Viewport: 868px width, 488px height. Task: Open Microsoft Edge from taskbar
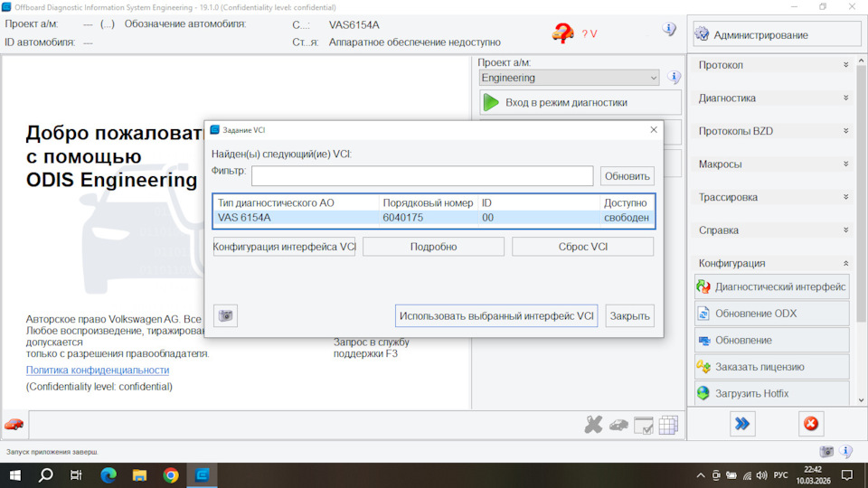click(108, 475)
